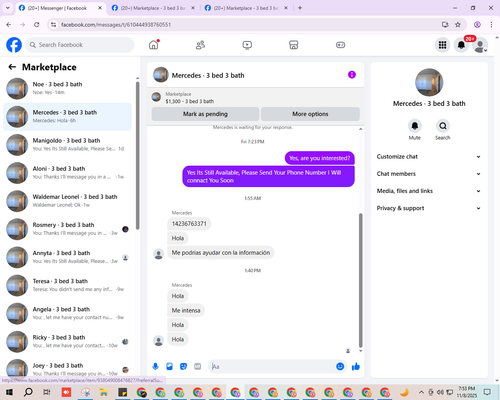This screenshot has height=400, width=500.
Task: Open the account profile avatar menu
Action: pos(480,45)
